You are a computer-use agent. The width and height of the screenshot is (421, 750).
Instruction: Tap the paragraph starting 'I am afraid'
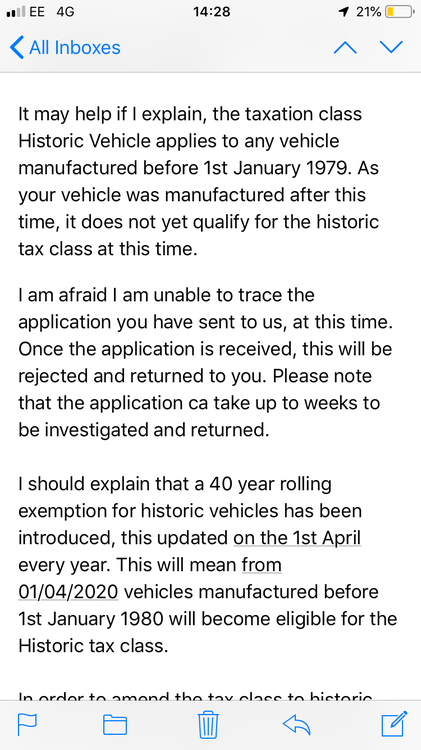click(206, 363)
